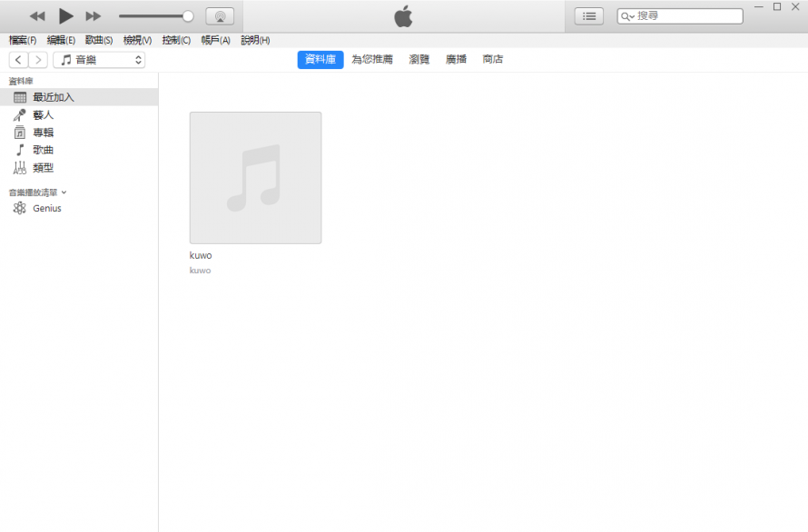Image resolution: width=808 pixels, height=532 pixels.
Task: Click the Genius atom icon
Action: [x=20, y=208]
